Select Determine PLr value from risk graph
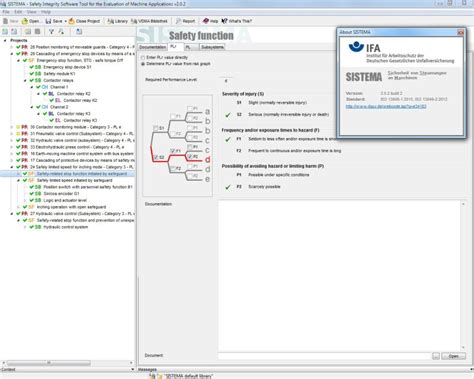This screenshot has height=379, width=474. click(x=143, y=64)
